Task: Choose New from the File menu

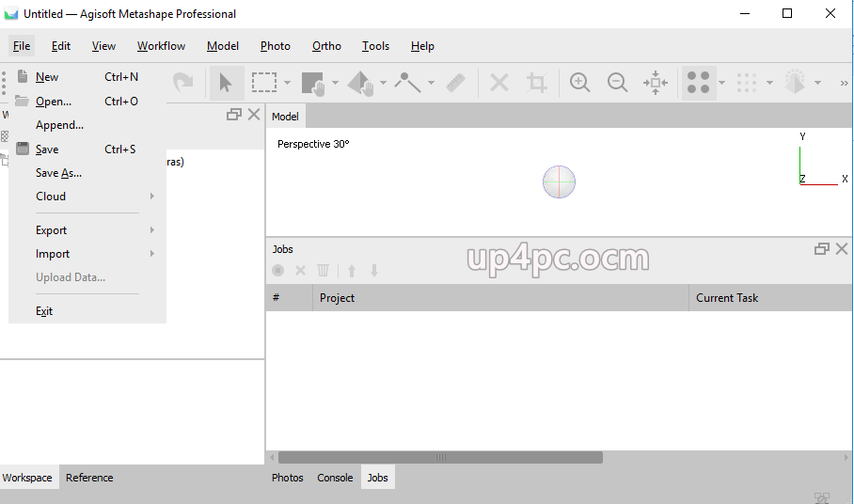Action: 87,77
